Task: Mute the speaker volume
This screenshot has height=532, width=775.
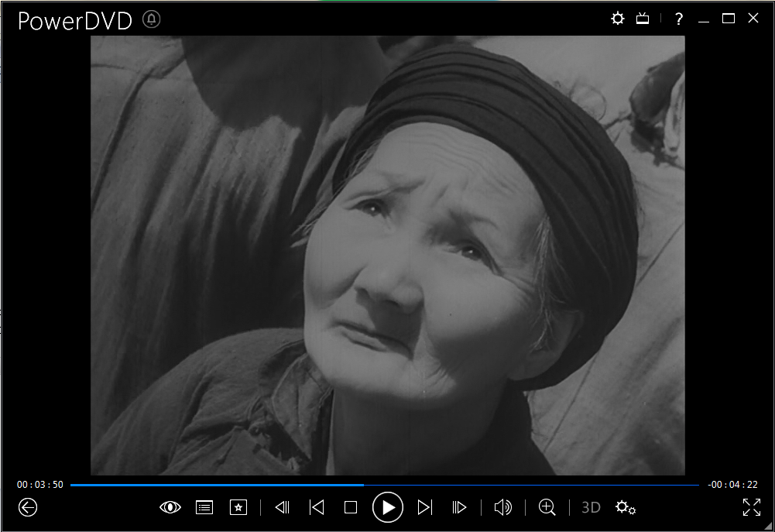Action: pyautogui.click(x=502, y=507)
